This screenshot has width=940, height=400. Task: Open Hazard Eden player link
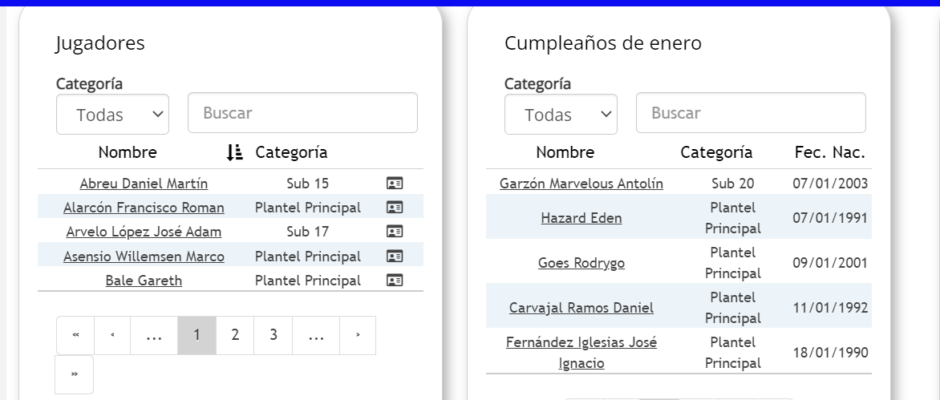(581, 218)
